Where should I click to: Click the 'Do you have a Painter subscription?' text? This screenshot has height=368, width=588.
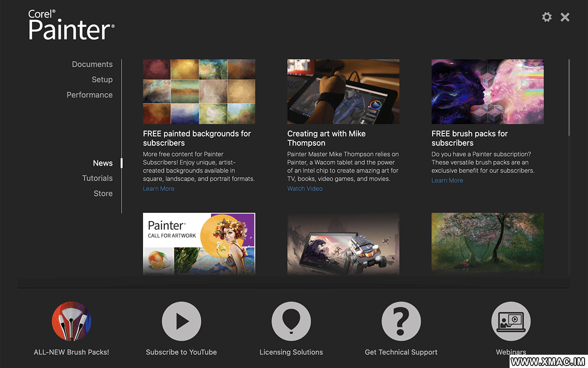[483, 163]
